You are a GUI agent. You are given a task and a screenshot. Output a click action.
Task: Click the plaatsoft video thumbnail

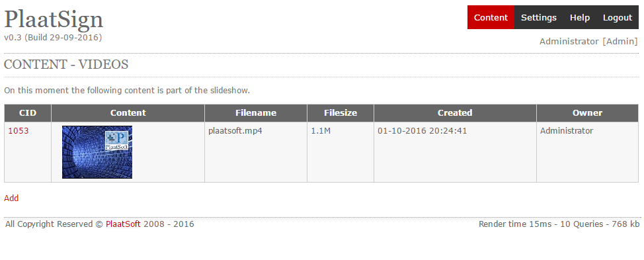(97, 152)
